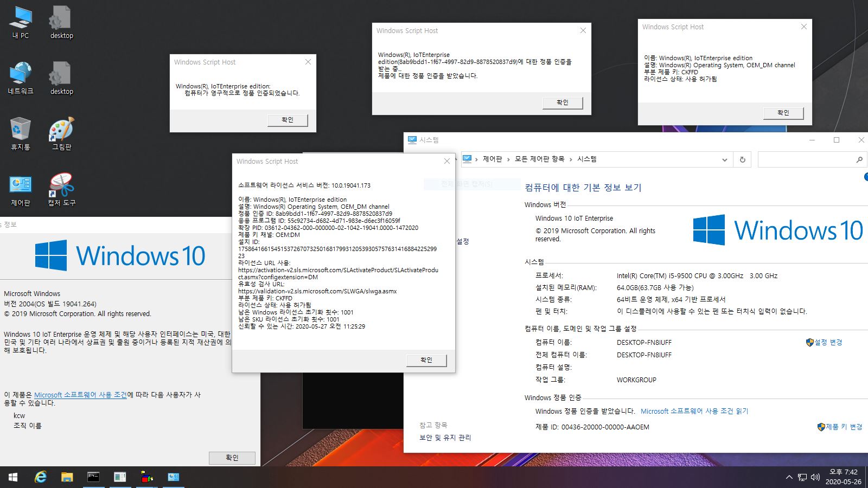Open the colorful taskbar app icon

pos(146,477)
